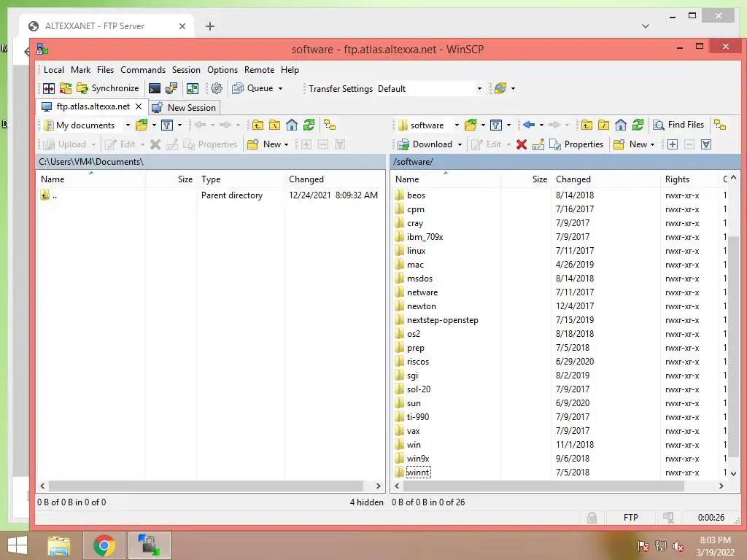Go to local root directory icon
Viewport: 747px width, 560px height.
click(x=275, y=125)
